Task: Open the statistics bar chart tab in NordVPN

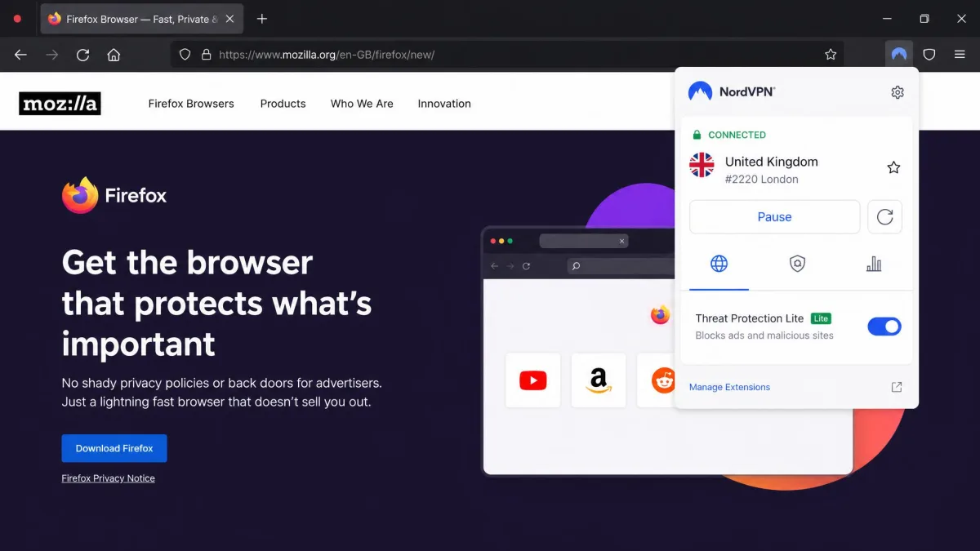Action: [x=874, y=264]
